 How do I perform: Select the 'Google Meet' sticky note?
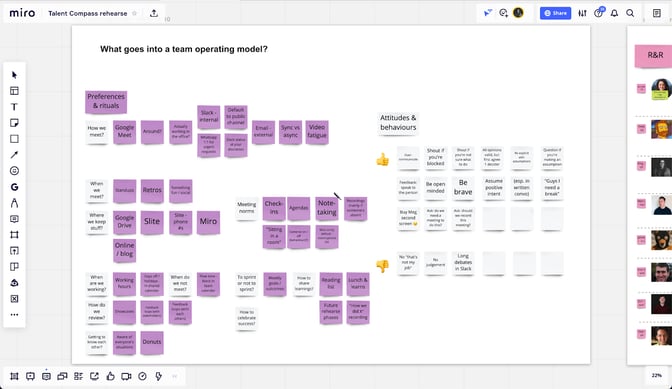click(x=124, y=132)
